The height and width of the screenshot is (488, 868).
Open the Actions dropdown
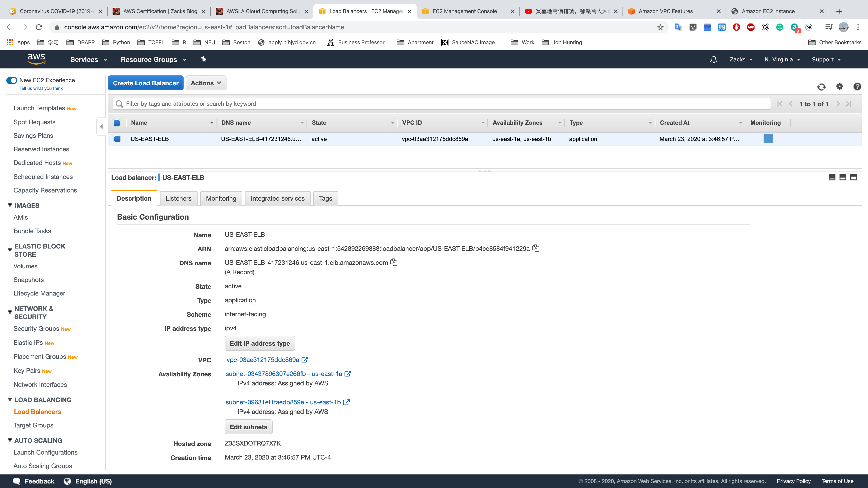205,83
